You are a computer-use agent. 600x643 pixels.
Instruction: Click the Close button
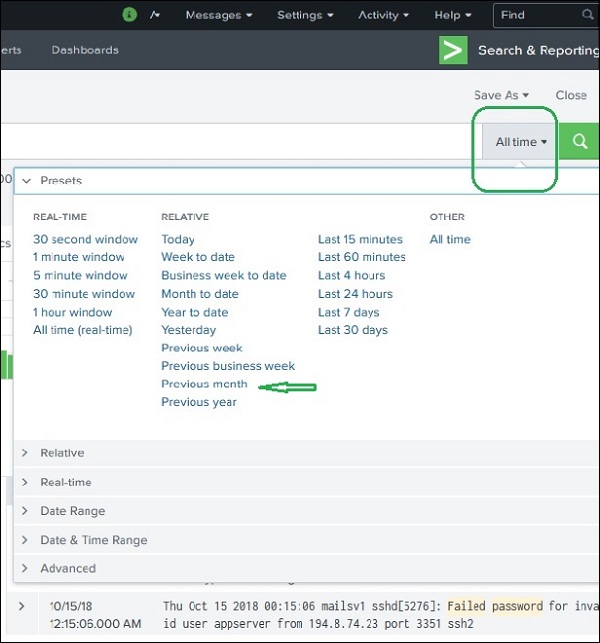[571, 95]
